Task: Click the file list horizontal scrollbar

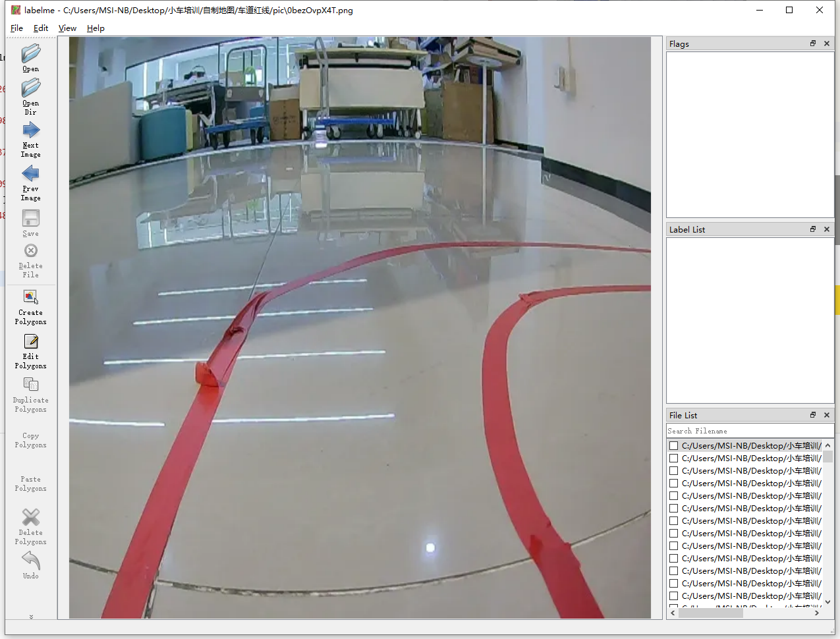Action: point(710,613)
